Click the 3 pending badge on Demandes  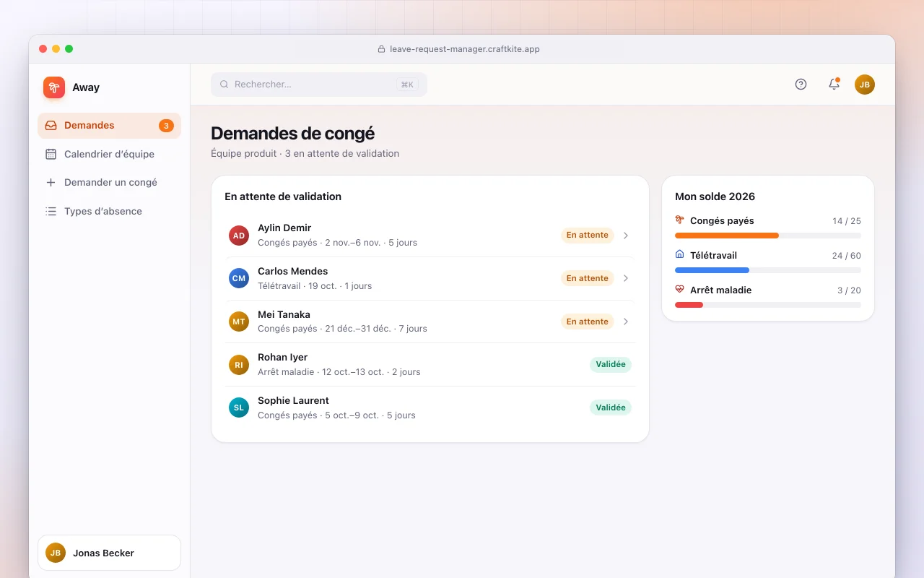click(166, 126)
